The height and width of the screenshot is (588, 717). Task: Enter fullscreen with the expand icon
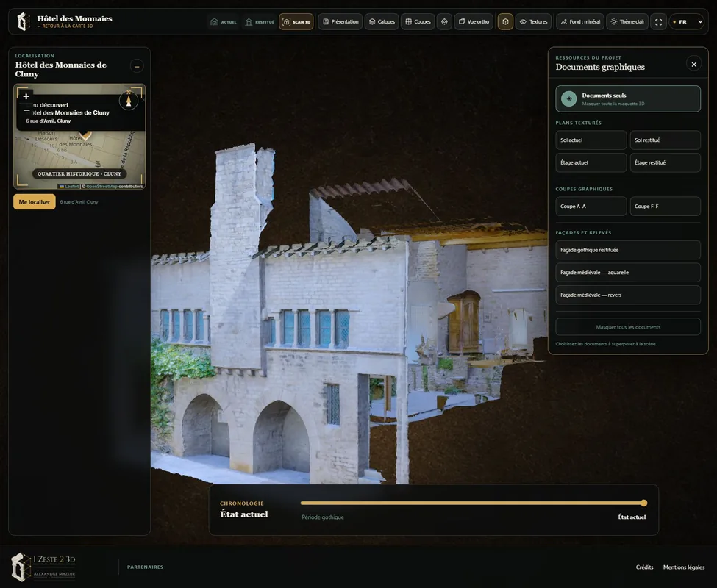click(x=658, y=21)
